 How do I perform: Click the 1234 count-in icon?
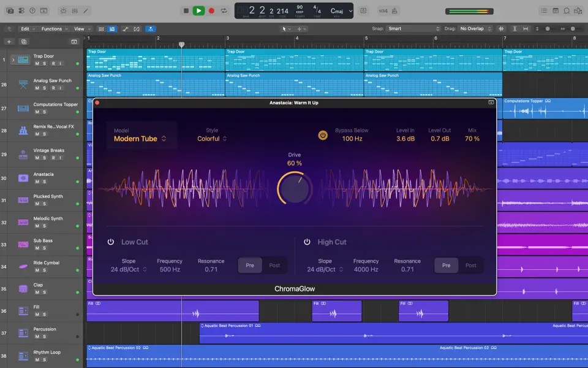tap(383, 10)
